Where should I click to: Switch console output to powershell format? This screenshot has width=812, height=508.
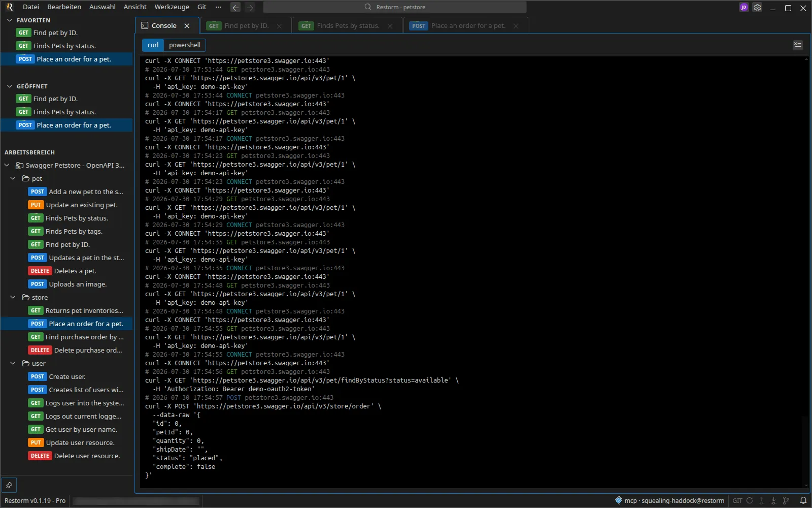185,45
